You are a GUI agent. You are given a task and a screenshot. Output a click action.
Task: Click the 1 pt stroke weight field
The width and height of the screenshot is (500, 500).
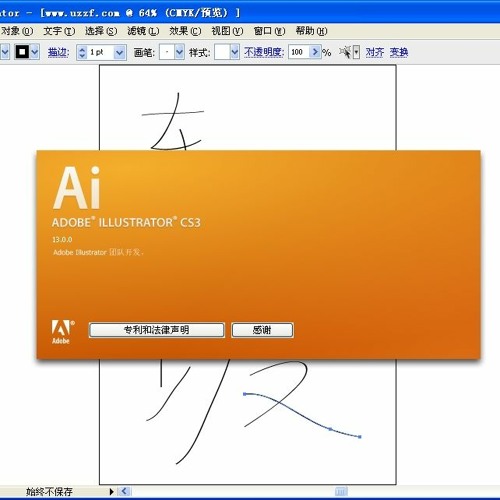(101, 52)
